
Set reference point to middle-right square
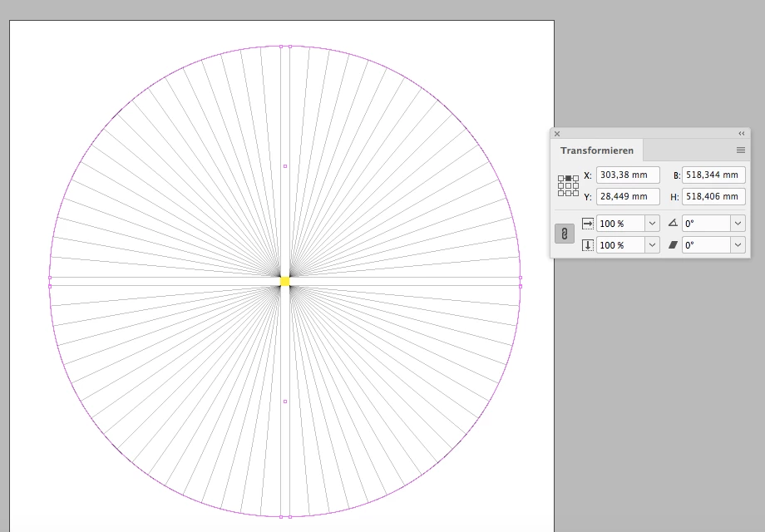(575, 186)
